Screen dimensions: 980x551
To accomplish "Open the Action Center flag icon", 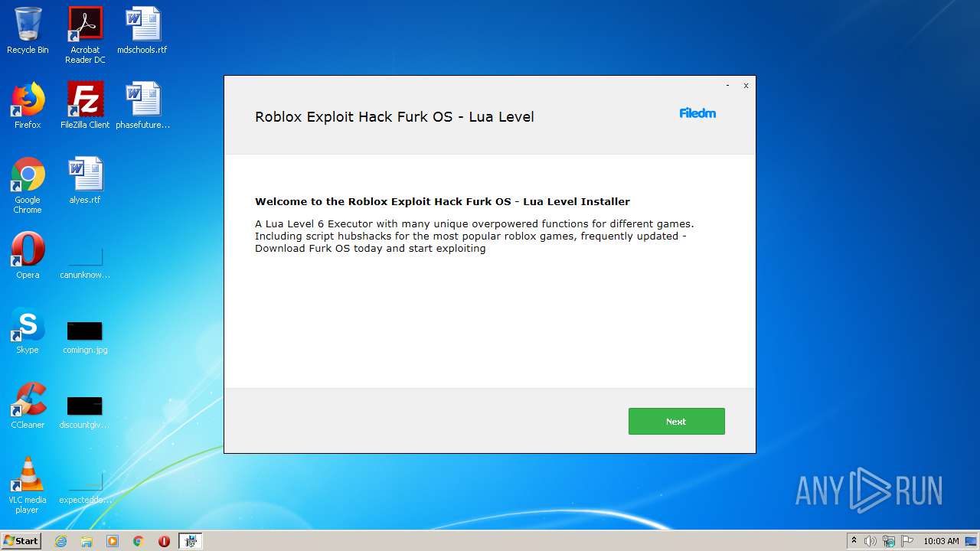I will (x=907, y=541).
